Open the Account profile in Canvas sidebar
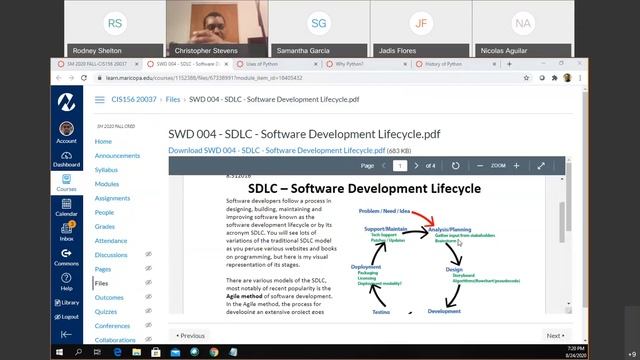Screen dimensions: 640x360 coord(66,133)
